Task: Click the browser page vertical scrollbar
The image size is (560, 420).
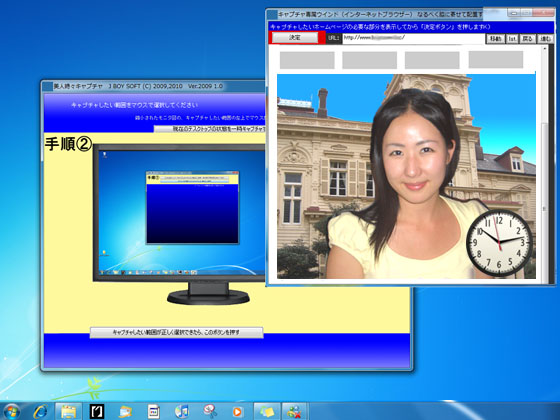Action: 545,164
